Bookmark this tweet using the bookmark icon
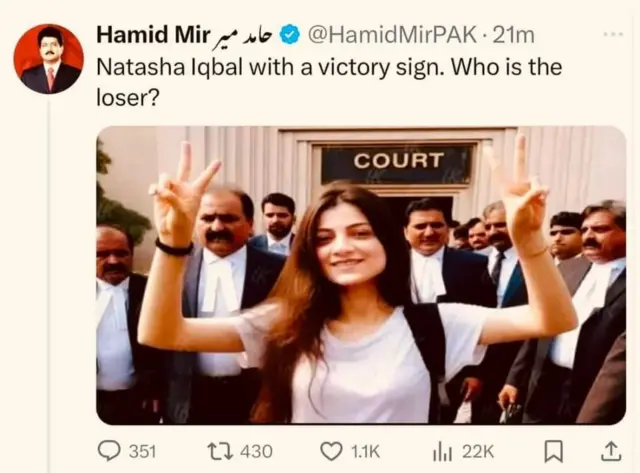 [553, 451]
